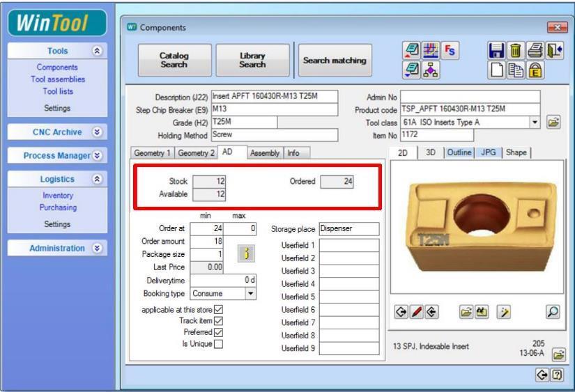Check the Is Unique checkbox
Image resolution: width=575 pixels, height=392 pixels.
218,344
